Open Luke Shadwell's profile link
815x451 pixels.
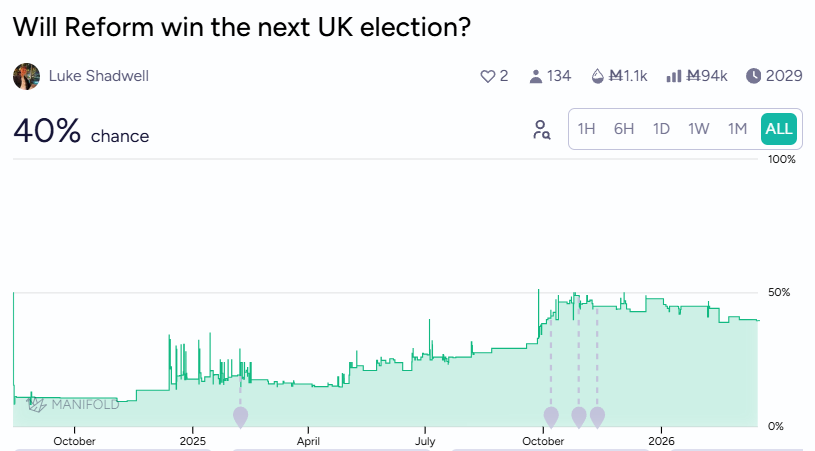point(99,76)
